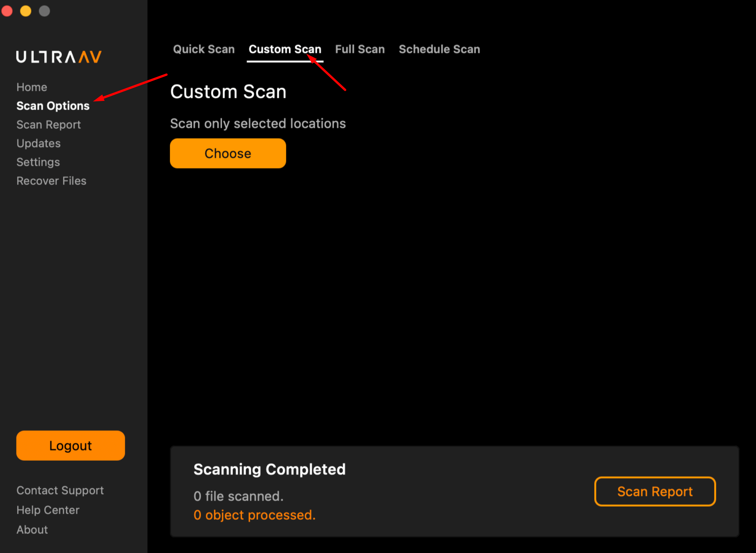Go to Updates in the sidebar

(x=38, y=143)
